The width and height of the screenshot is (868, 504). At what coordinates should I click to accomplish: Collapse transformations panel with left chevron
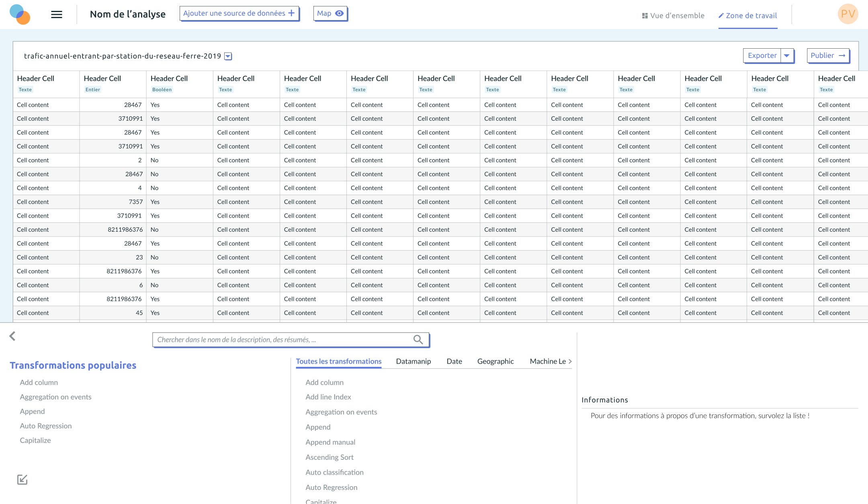coord(12,336)
